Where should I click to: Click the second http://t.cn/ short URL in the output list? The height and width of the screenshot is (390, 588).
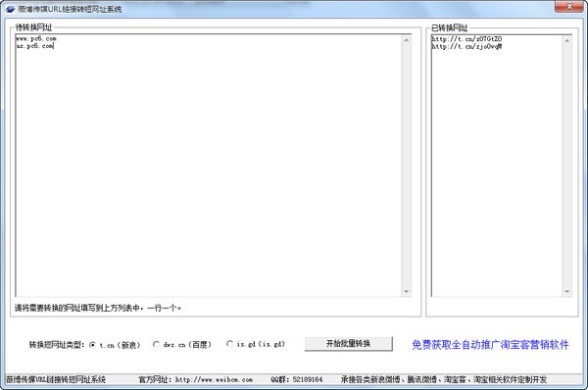click(x=466, y=46)
